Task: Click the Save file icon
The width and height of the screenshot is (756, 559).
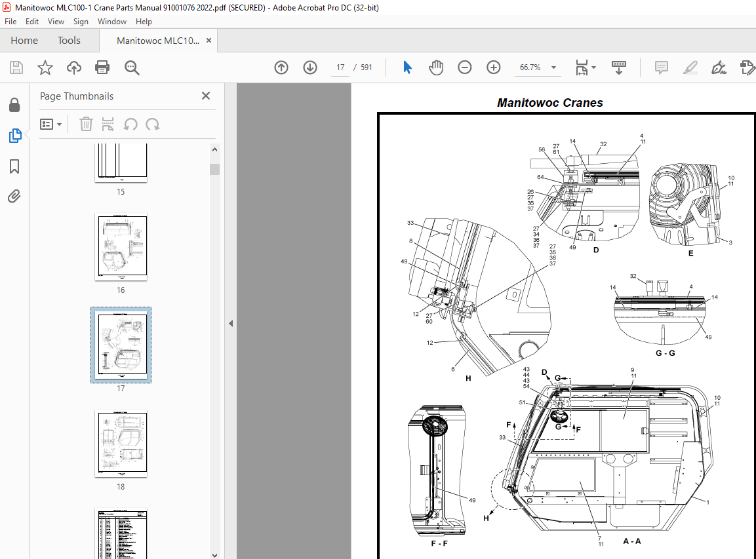Action: (x=16, y=67)
